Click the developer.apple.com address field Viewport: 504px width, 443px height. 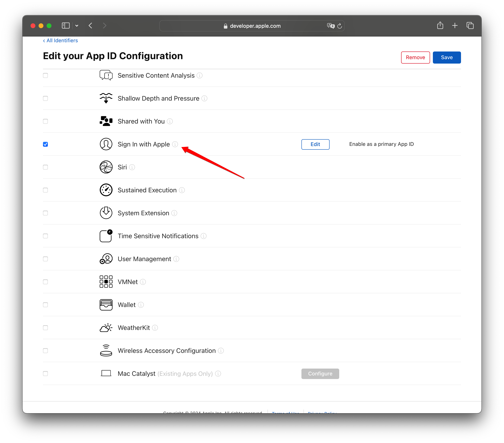(252, 26)
